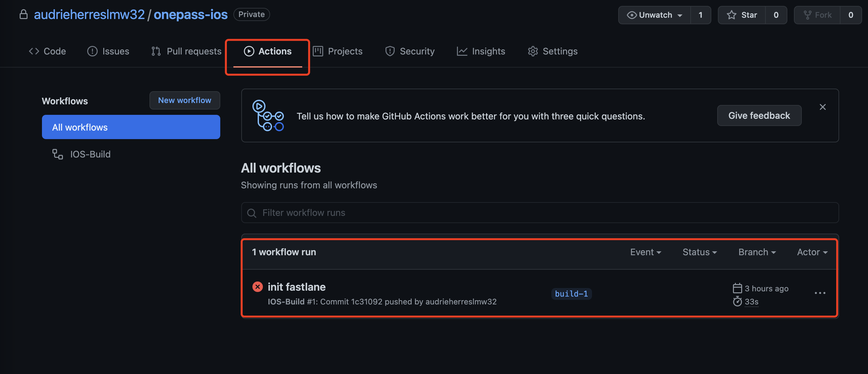Open the Insights tab
The height and width of the screenshot is (374, 868).
point(481,51)
